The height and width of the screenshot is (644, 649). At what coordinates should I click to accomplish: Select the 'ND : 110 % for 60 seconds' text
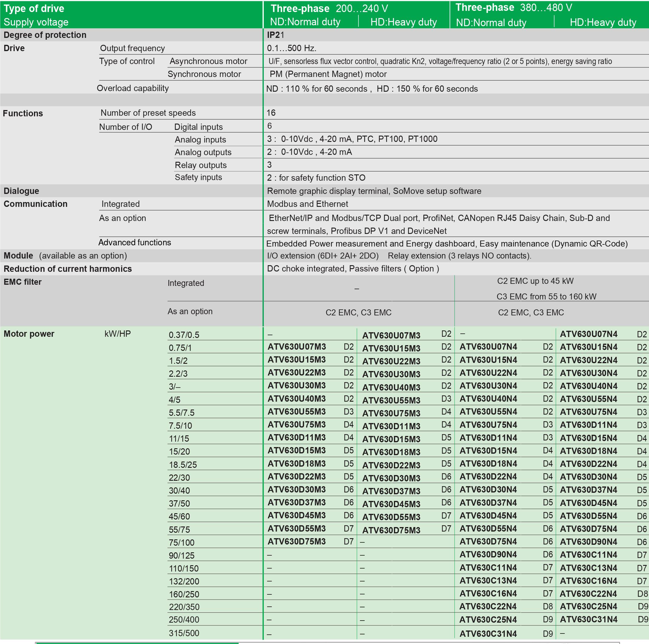[x=317, y=89]
